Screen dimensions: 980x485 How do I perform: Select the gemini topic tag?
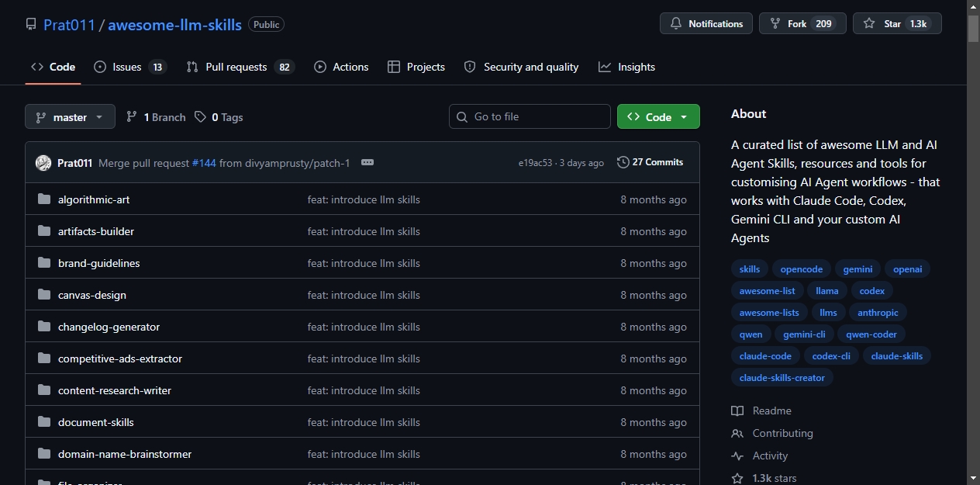pos(857,269)
